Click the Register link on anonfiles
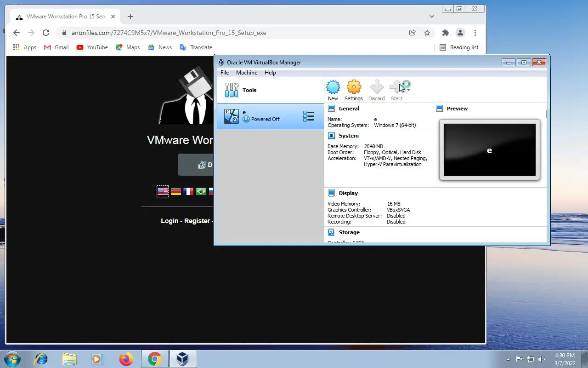Screen dimensions: 588x368 pyautogui.click(x=197, y=221)
